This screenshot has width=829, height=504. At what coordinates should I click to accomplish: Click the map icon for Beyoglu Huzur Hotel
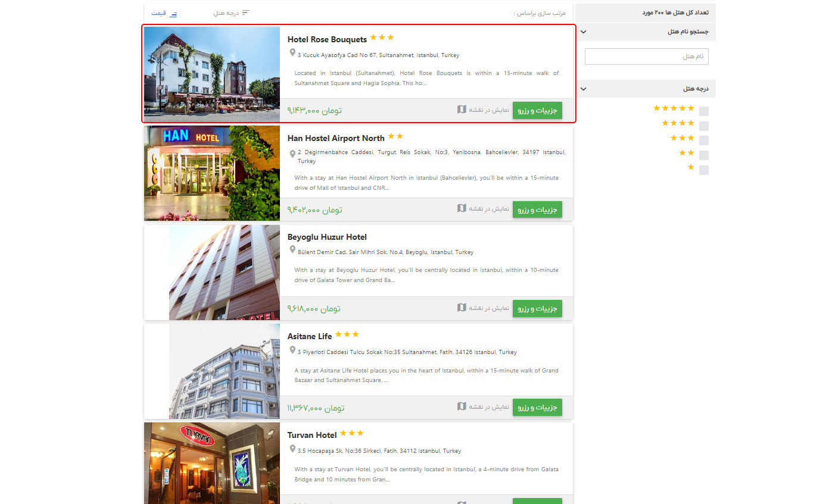[x=462, y=308]
